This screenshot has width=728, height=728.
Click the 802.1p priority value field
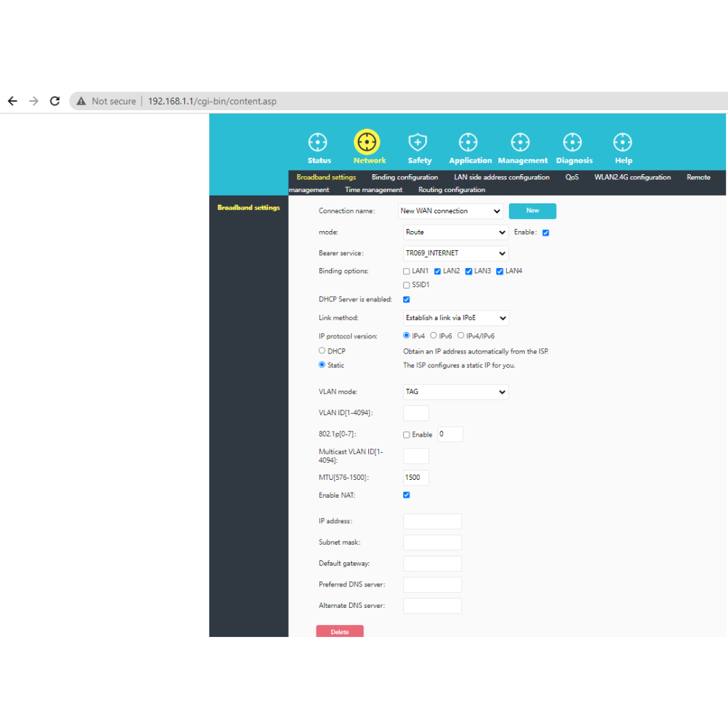tap(450, 434)
